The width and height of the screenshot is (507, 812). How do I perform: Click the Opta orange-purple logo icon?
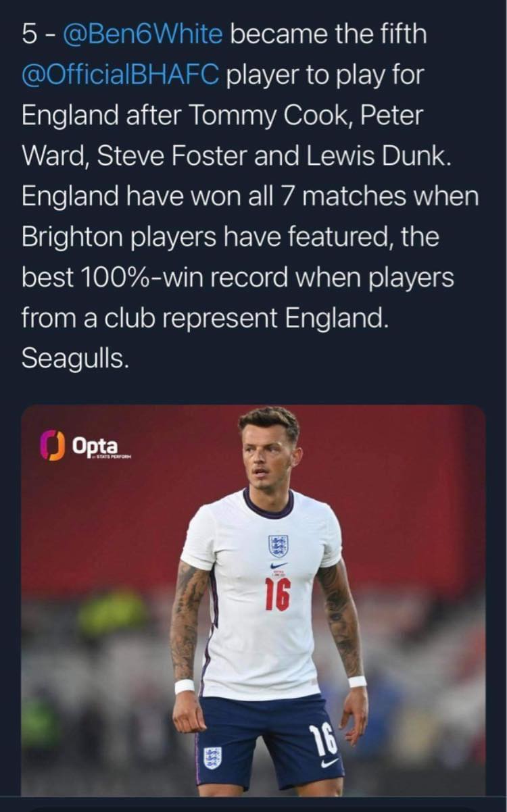coord(53,446)
